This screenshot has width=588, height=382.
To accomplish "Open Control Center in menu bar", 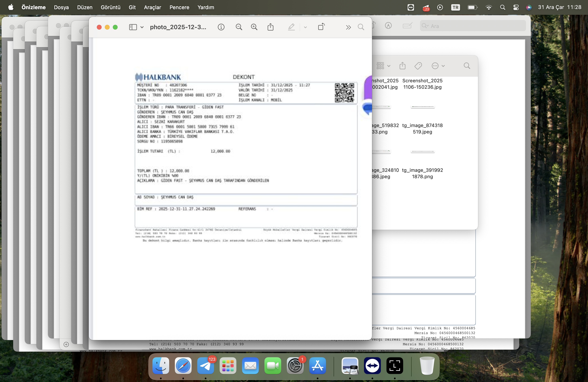I will click(516, 7).
